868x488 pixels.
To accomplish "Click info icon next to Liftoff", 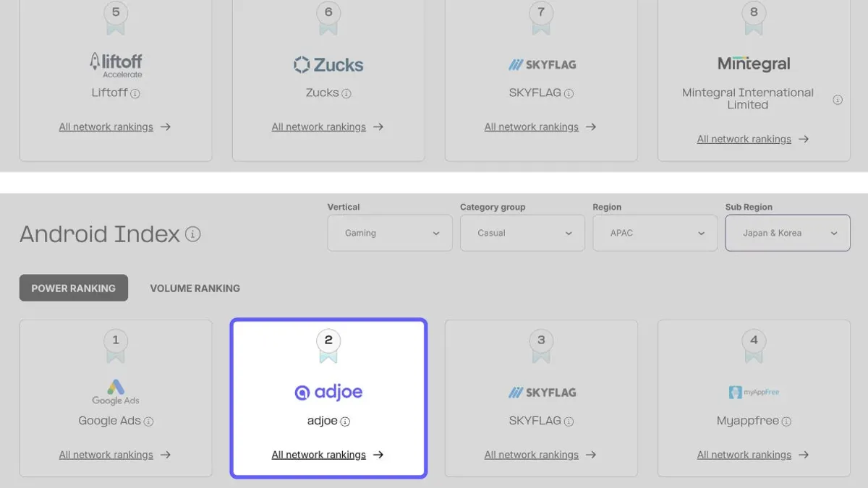I will point(135,93).
